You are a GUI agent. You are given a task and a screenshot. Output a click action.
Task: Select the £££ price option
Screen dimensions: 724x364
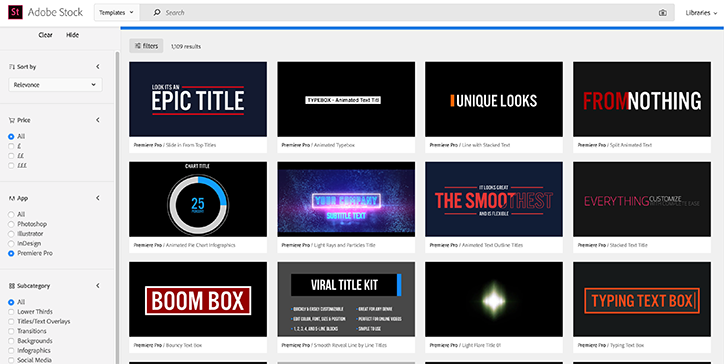[x=11, y=166]
